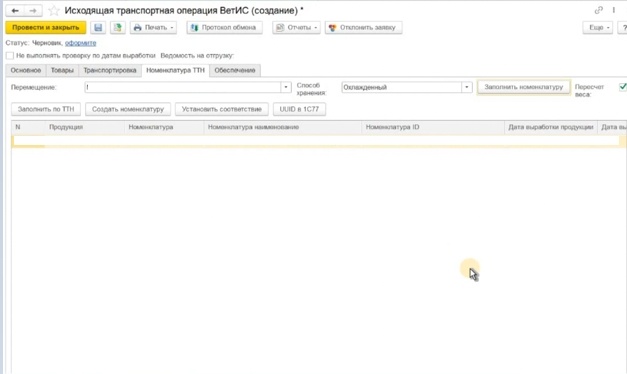
Task: Click the 'Продукция' column header
Action: (85, 127)
